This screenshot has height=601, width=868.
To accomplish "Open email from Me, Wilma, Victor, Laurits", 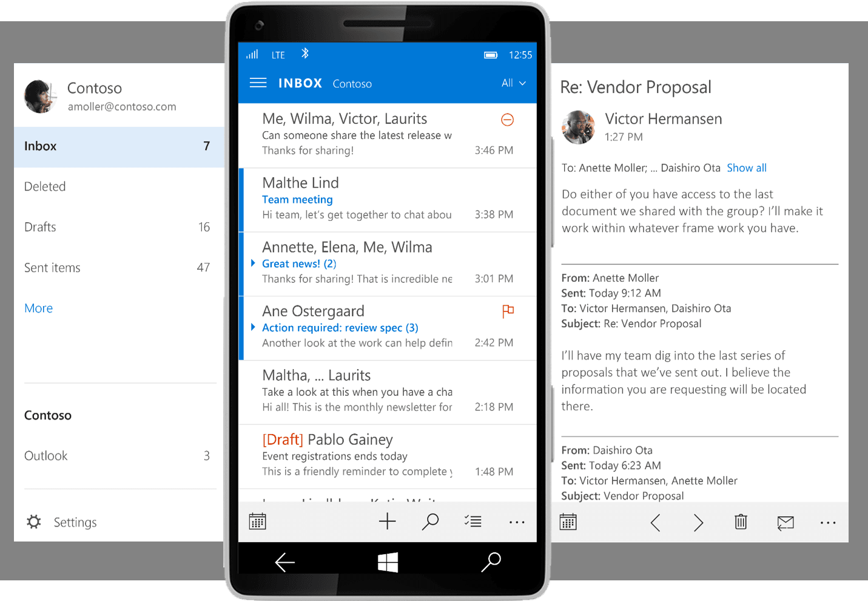I will 388,135.
